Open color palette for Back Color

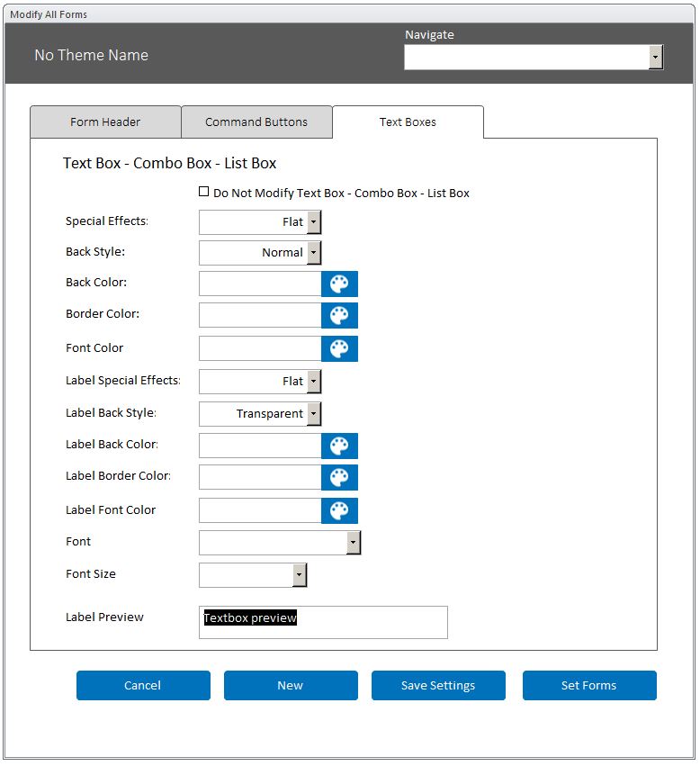tap(339, 284)
